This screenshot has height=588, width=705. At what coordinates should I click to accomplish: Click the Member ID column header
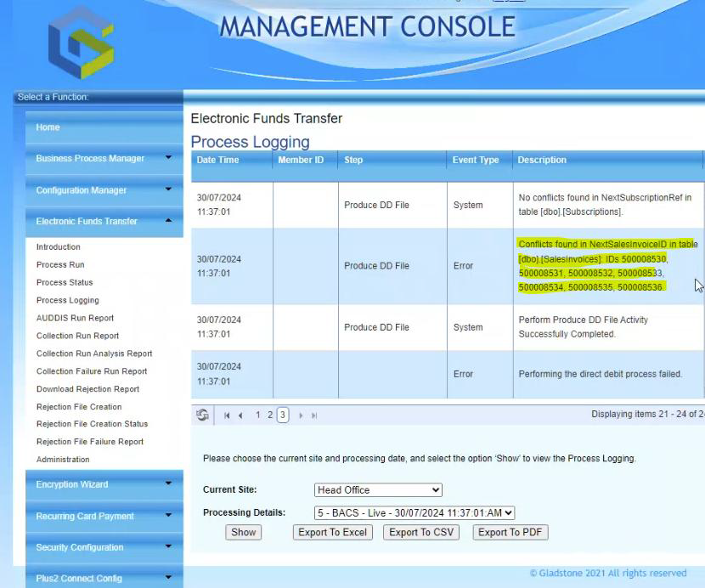(x=301, y=160)
